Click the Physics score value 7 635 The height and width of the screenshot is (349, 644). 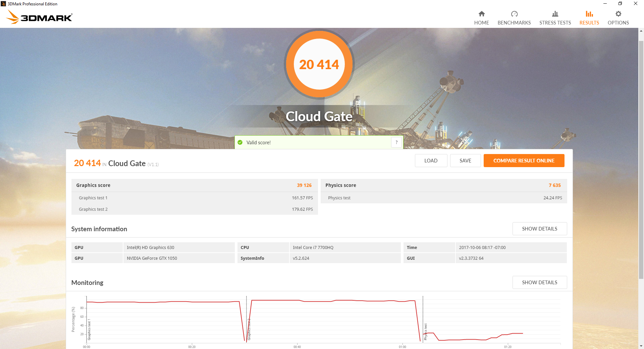click(x=555, y=185)
